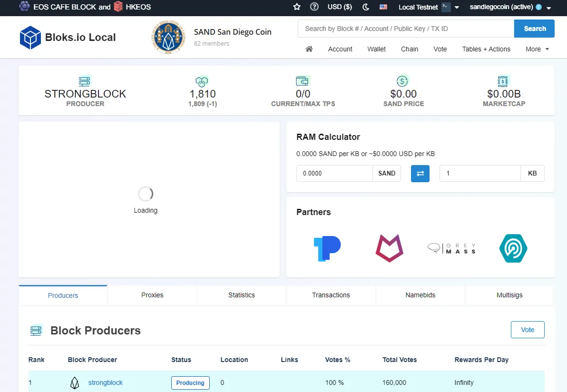
Task: Open the teal hexagon partner logo
Action: coord(513,248)
